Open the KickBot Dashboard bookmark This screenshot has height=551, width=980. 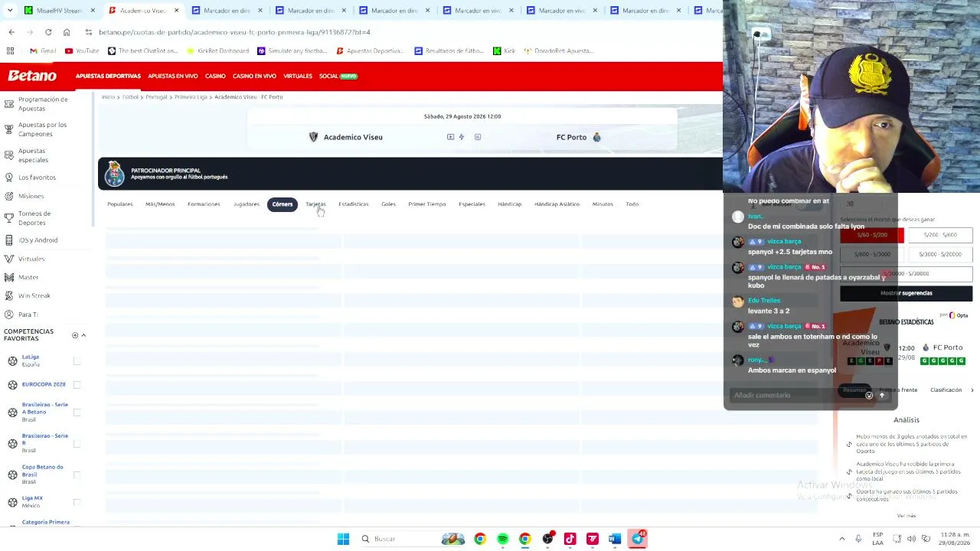(217, 51)
